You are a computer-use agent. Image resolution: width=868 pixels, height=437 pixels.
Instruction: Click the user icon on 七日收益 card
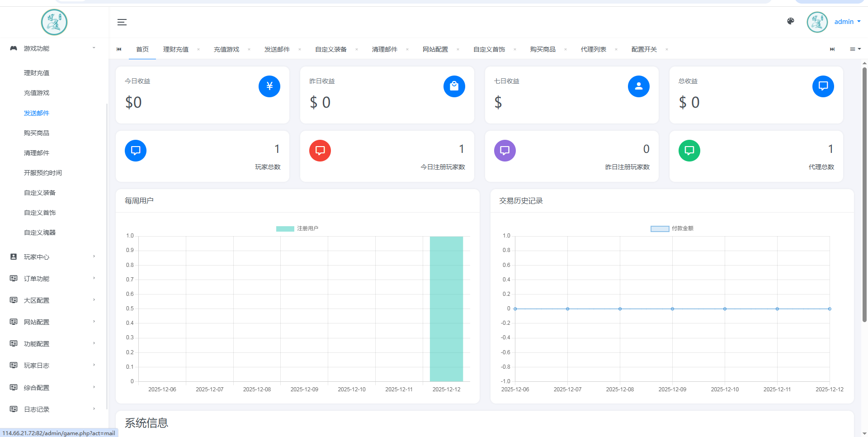638,86
